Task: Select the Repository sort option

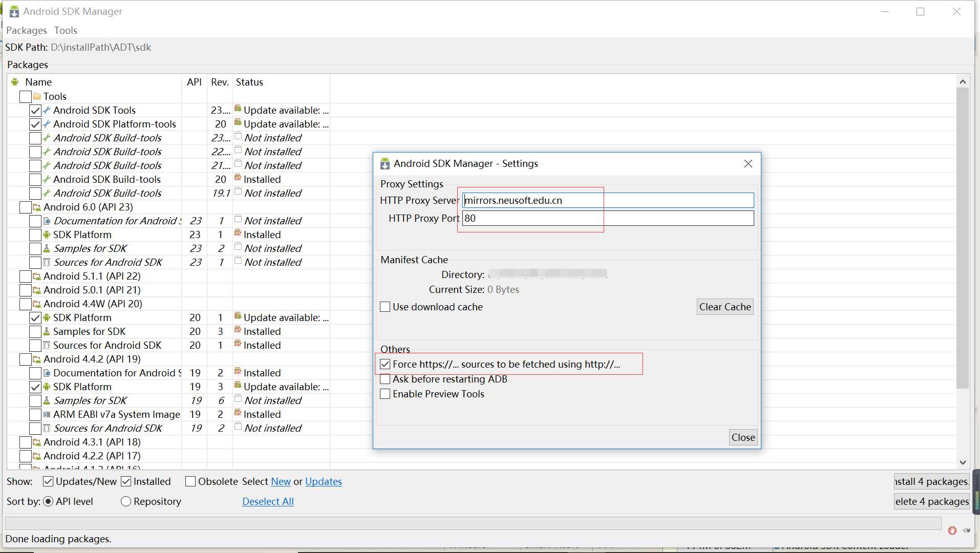Action: pos(126,501)
